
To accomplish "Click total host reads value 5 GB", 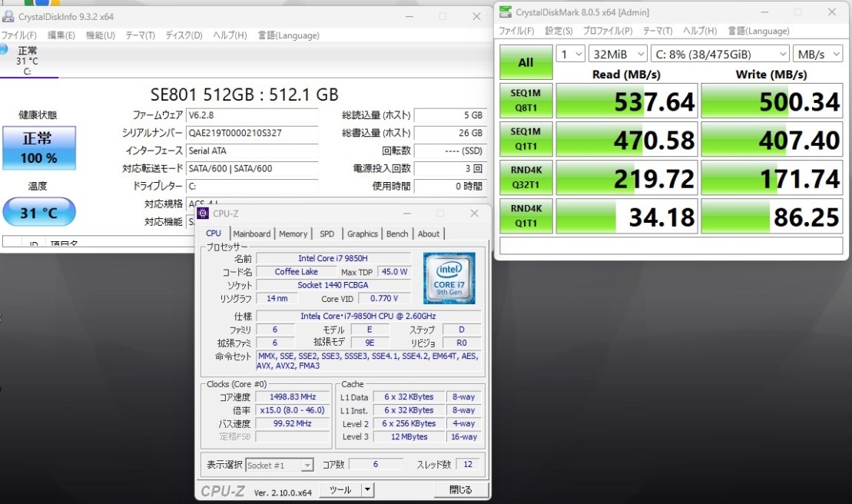I will click(449, 115).
